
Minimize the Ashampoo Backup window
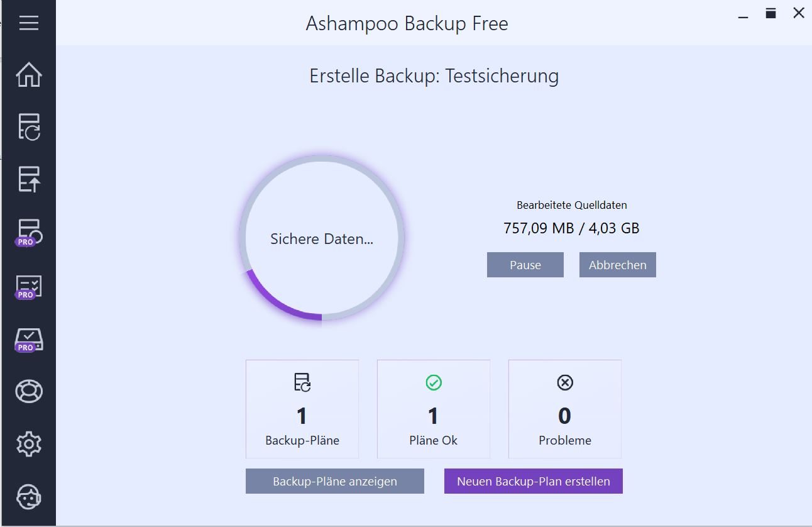coord(743,14)
